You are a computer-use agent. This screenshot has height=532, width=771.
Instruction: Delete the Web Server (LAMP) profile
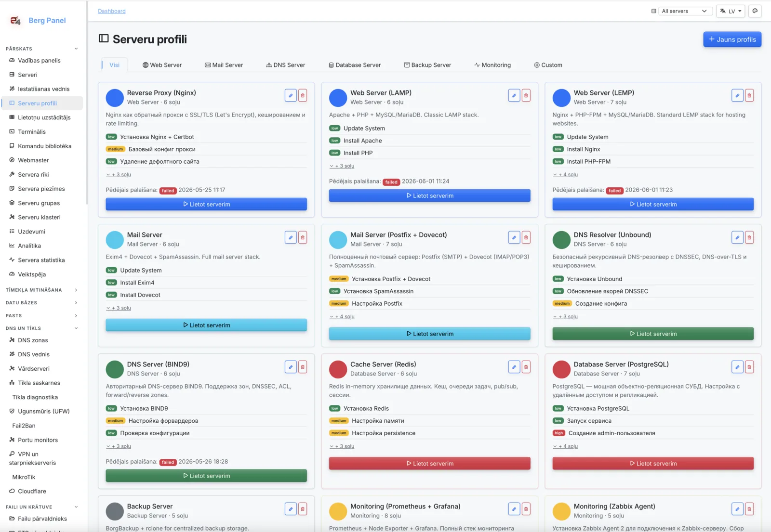[526, 95]
